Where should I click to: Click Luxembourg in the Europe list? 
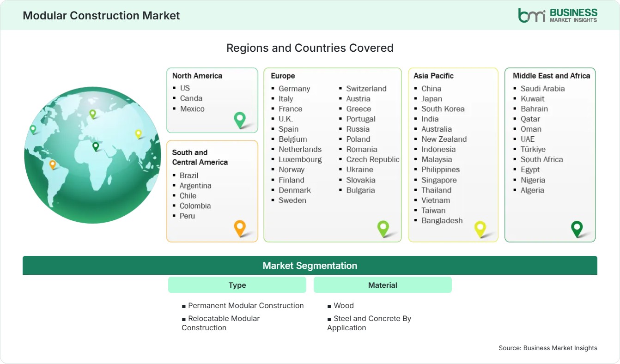[300, 159]
